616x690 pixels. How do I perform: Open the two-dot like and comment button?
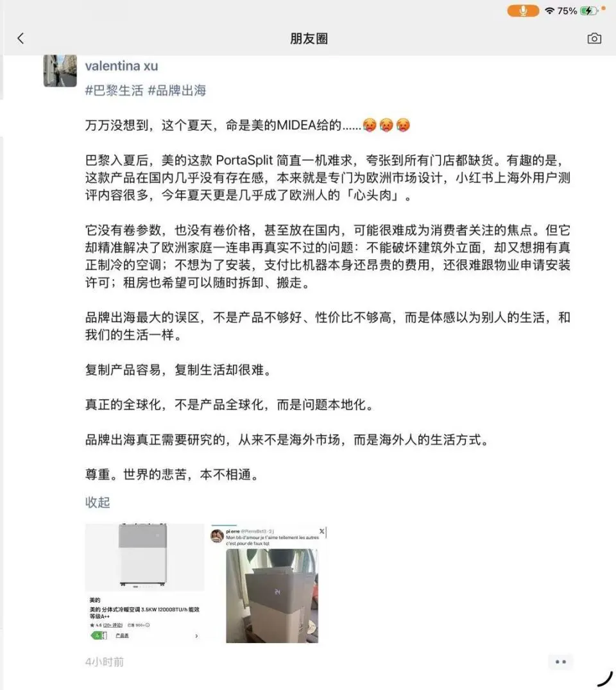561,662
